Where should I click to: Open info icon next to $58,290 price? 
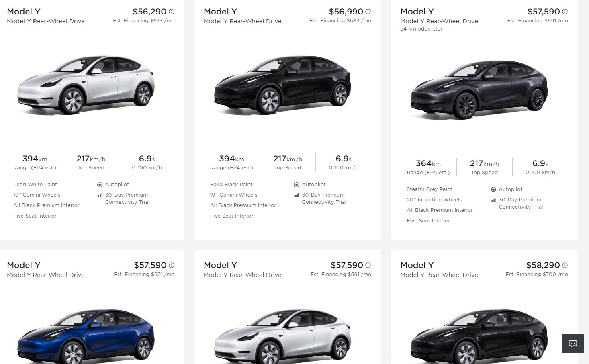coord(565,265)
